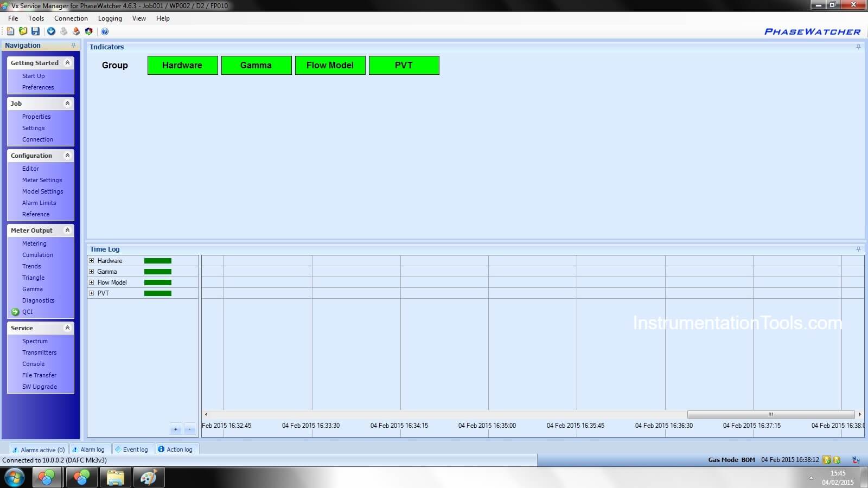Click the second gold status icon in status bar
Image resolution: width=868 pixels, height=488 pixels.
[837, 460]
